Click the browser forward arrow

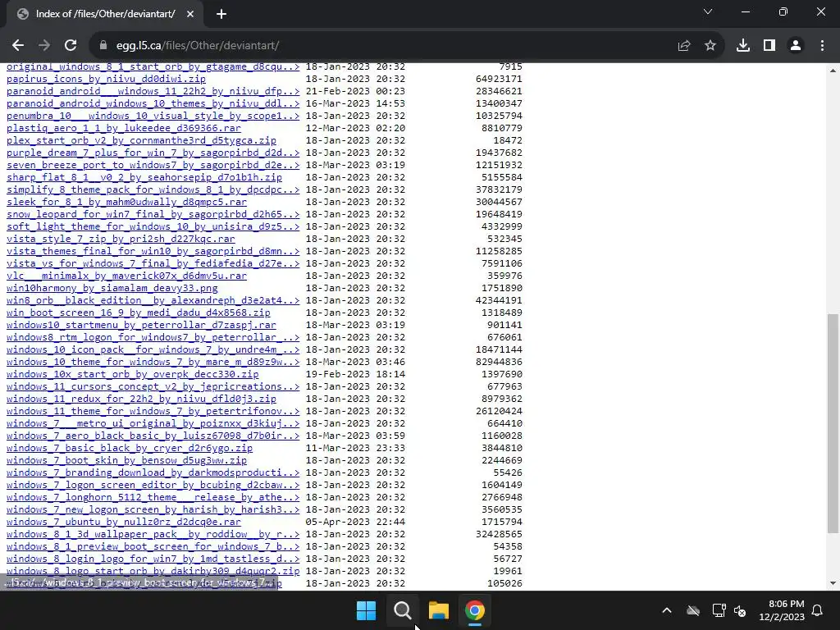click(x=44, y=46)
